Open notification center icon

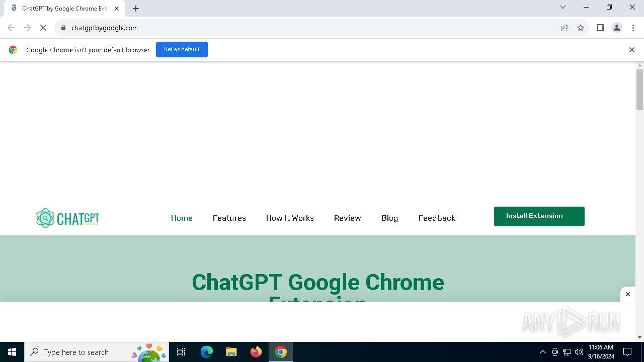tap(627, 352)
